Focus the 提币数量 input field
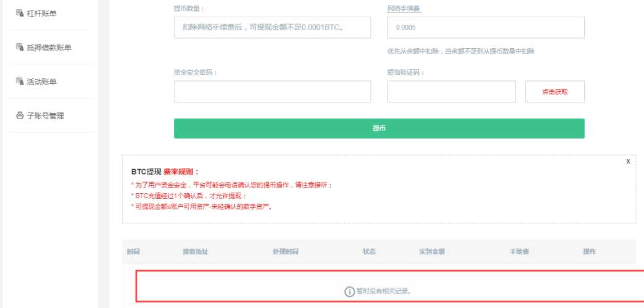The image size is (644, 308). point(273,28)
